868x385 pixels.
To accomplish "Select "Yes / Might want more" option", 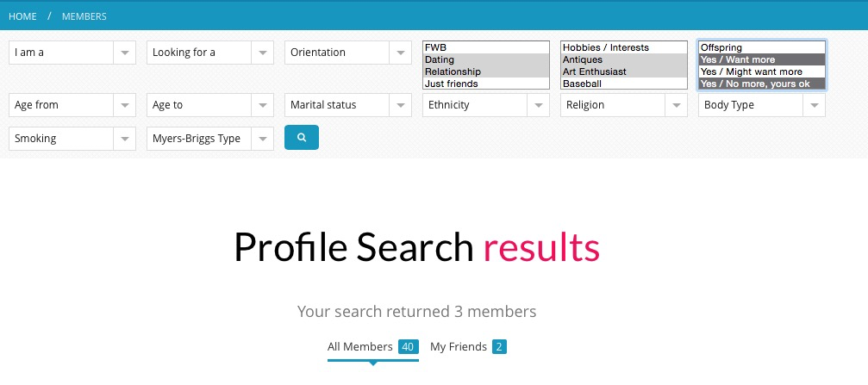I will pos(761,71).
